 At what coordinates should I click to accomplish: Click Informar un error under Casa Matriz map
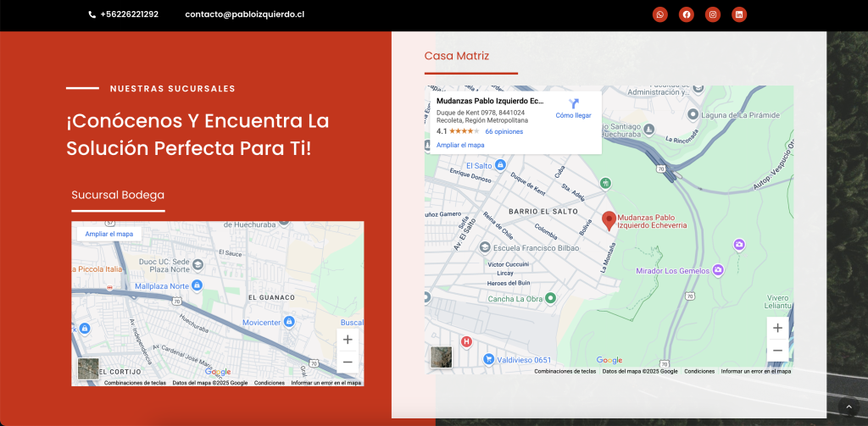pos(755,371)
